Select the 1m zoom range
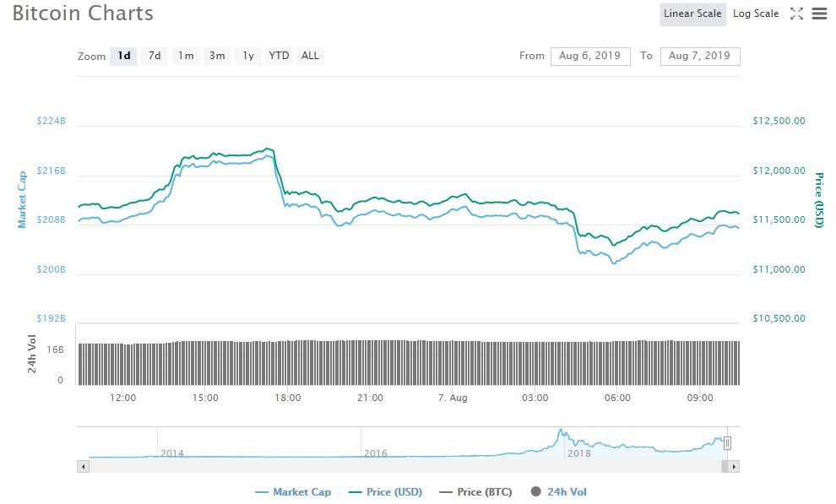836x504 pixels. click(186, 56)
